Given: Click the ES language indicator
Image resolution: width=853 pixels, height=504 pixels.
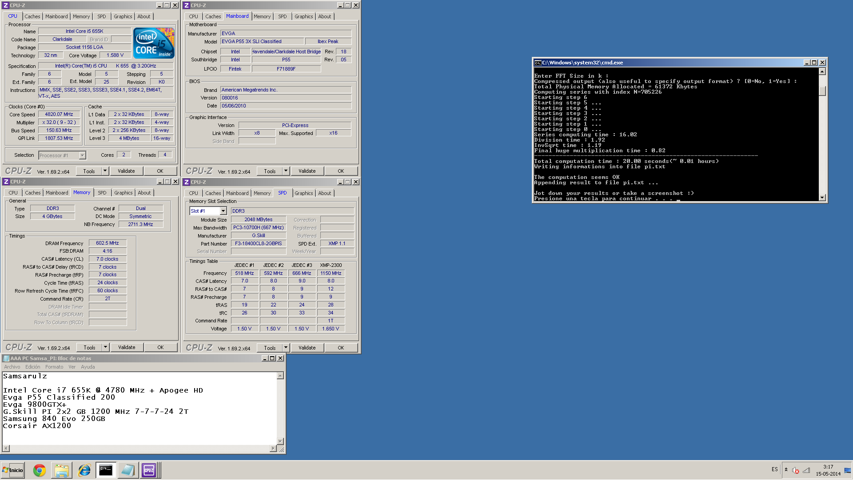Looking at the screenshot, I should (775, 469).
